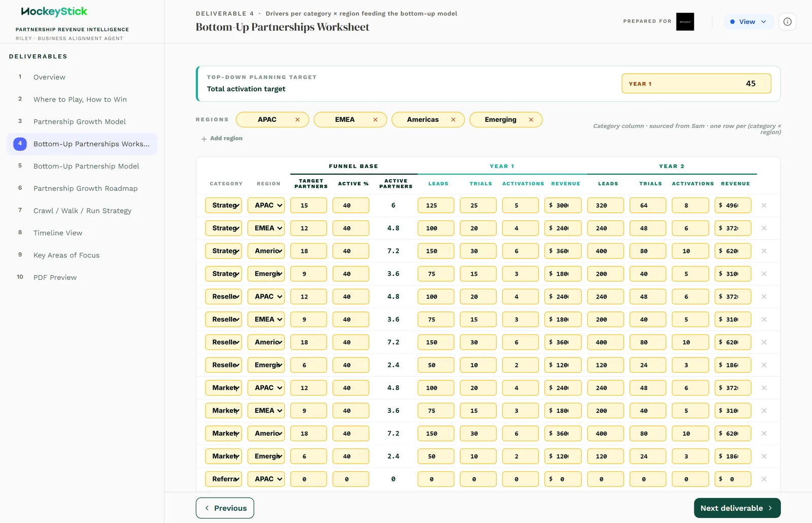Delete the Reseller APAC row

764,297
